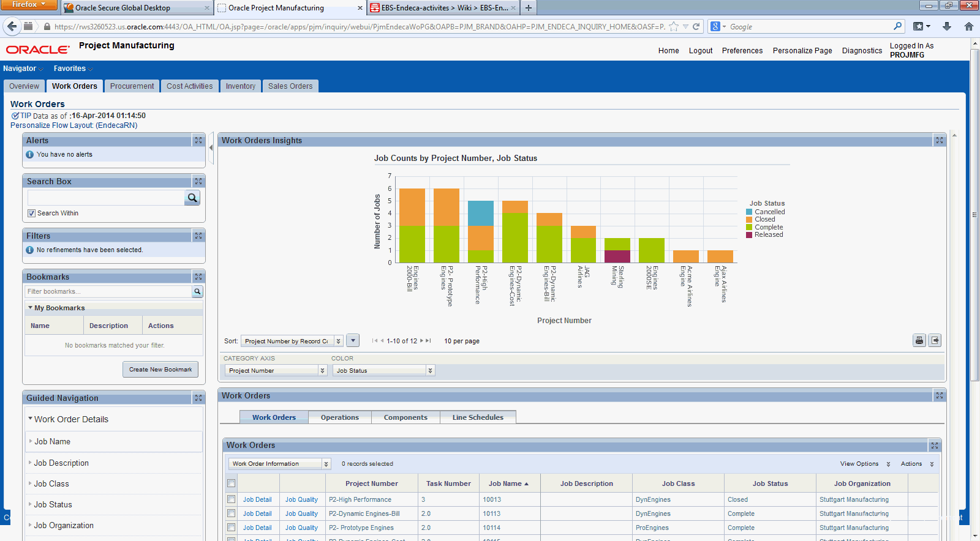Click the Personalize Page link
This screenshot has width=980, height=541.
[x=802, y=51]
